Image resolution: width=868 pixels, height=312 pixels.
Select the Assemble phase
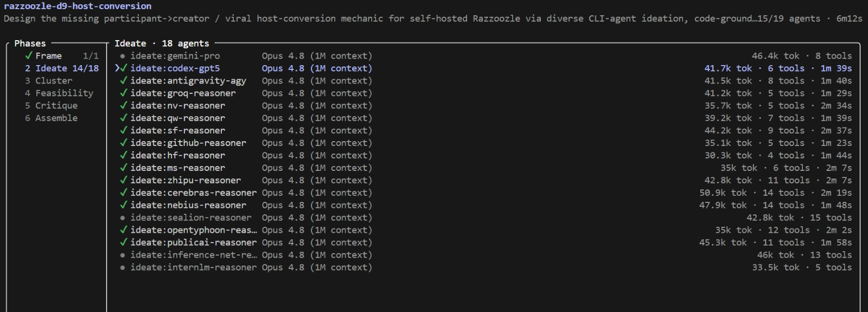coord(51,118)
